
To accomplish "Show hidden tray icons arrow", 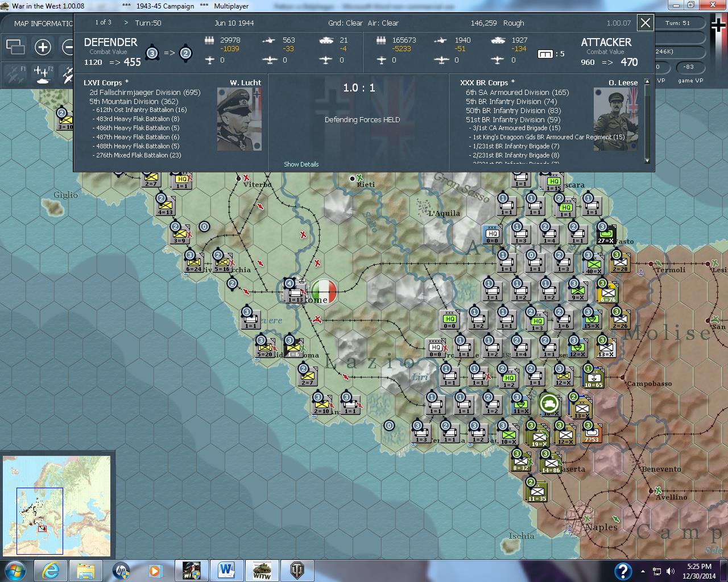I will coord(643,571).
